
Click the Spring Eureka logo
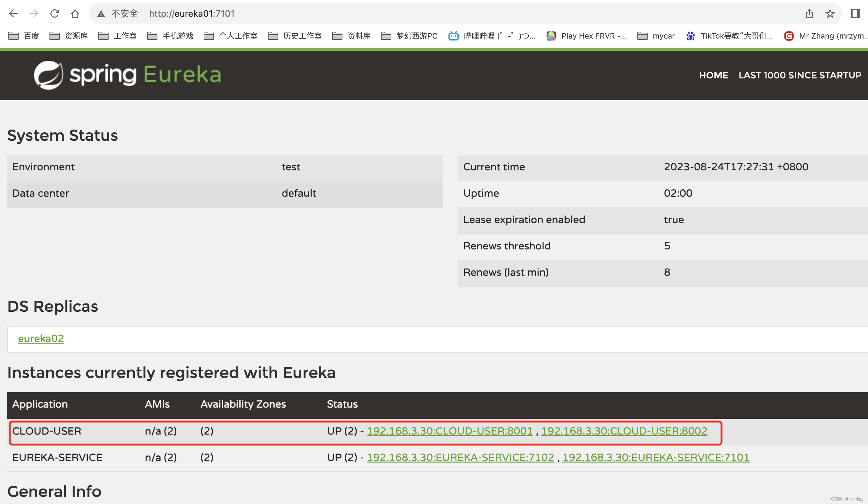[x=128, y=75]
